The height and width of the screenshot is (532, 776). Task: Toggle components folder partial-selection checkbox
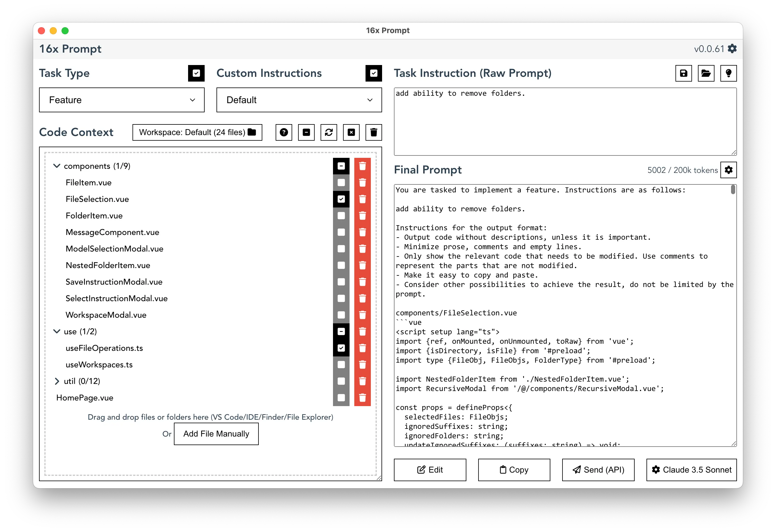coord(341,166)
